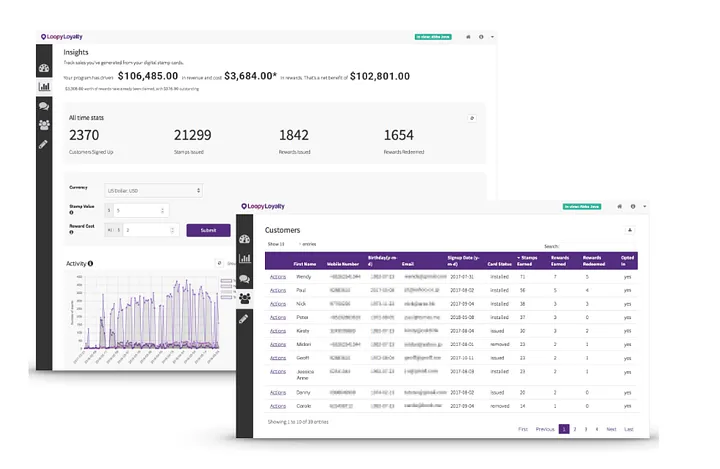Click Stamp Value info icon

pyautogui.click(x=71, y=213)
